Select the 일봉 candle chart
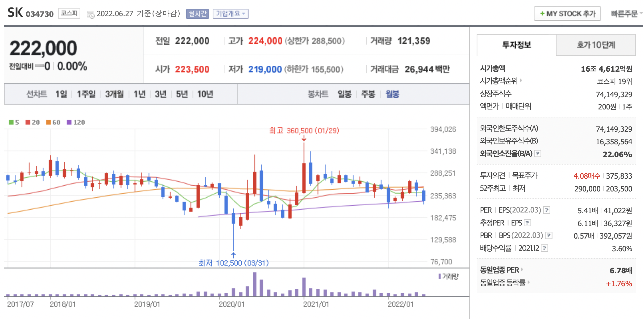Screen dimensions: 644x319 pos(345,94)
